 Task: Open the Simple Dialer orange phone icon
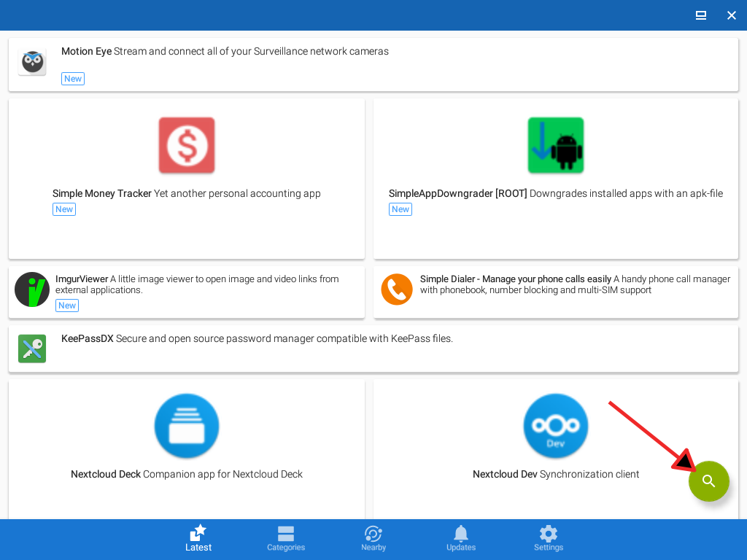[397, 289]
